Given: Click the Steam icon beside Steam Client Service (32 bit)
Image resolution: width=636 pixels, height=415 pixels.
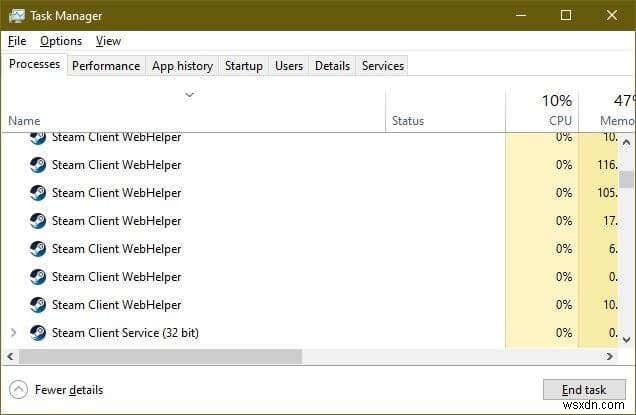Looking at the screenshot, I should pos(38,333).
